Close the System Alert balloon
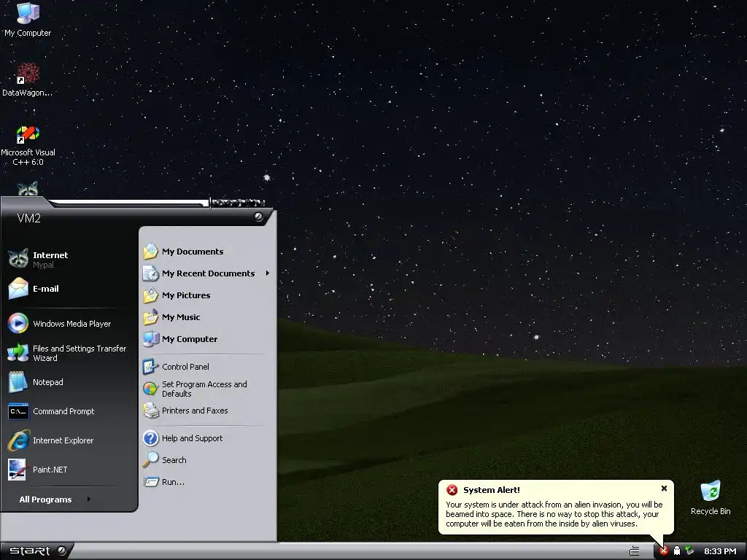Viewport: 747px width, 560px height. (664, 489)
